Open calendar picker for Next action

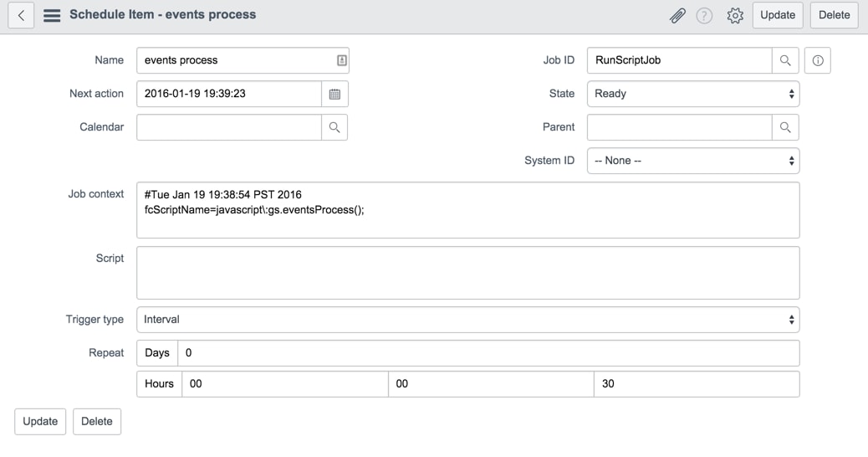point(335,94)
